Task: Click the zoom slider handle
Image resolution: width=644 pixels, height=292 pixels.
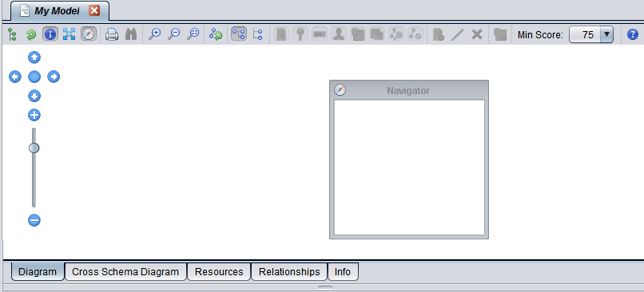Action: (x=34, y=148)
